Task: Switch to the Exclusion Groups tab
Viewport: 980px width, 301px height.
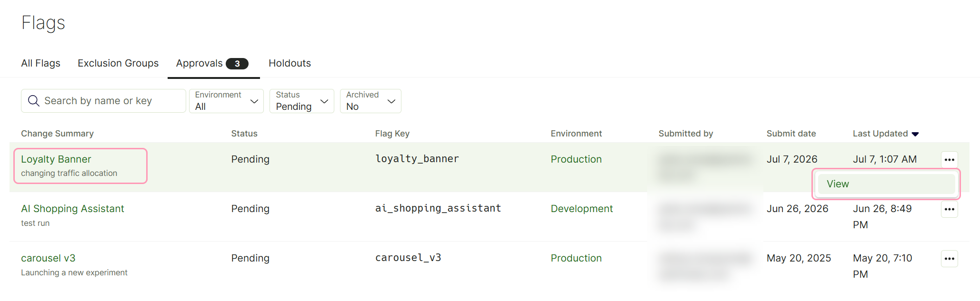Action: pyautogui.click(x=118, y=63)
